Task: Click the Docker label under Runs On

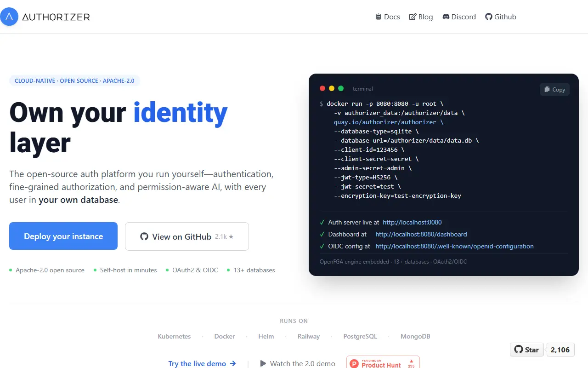Action: click(225, 336)
